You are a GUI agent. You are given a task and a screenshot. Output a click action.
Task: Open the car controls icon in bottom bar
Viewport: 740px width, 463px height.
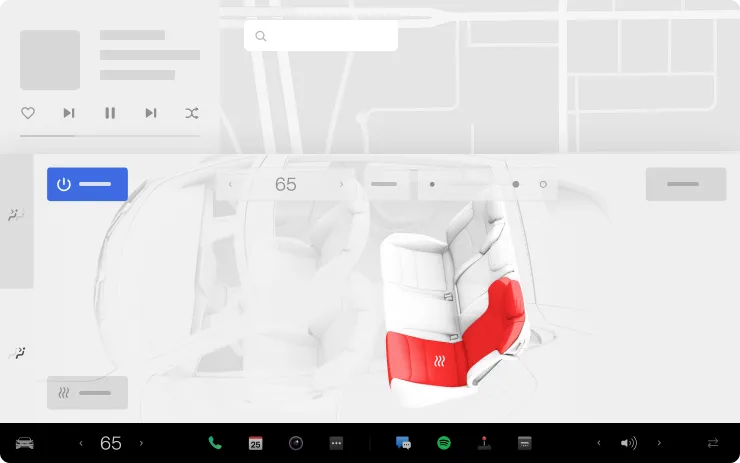coord(25,443)
